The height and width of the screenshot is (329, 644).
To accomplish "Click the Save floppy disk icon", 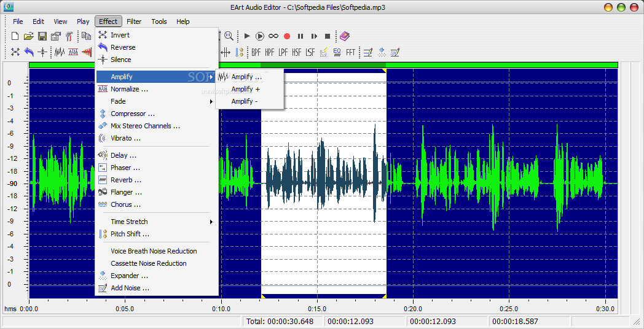I will click(x=42, y=36).
